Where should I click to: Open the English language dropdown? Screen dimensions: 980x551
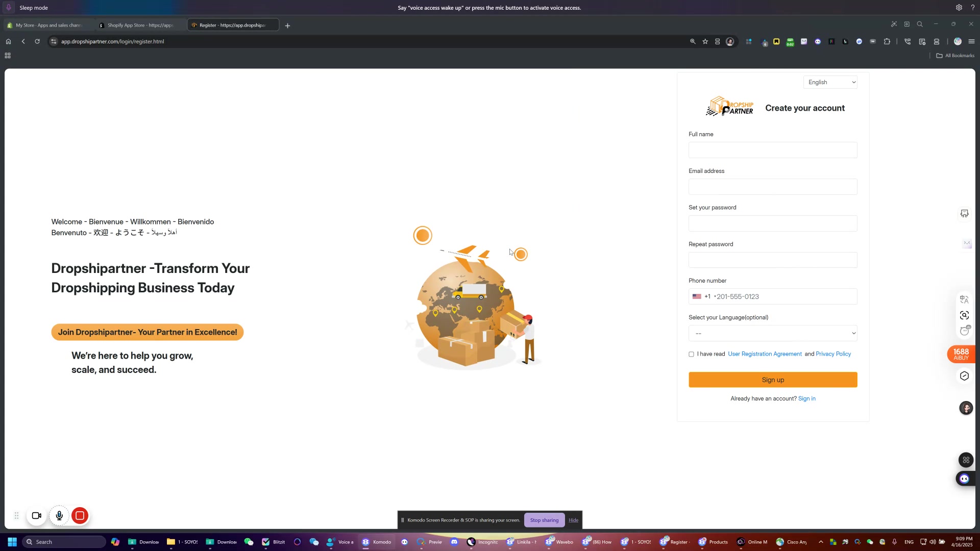click(x=830, y=82)
